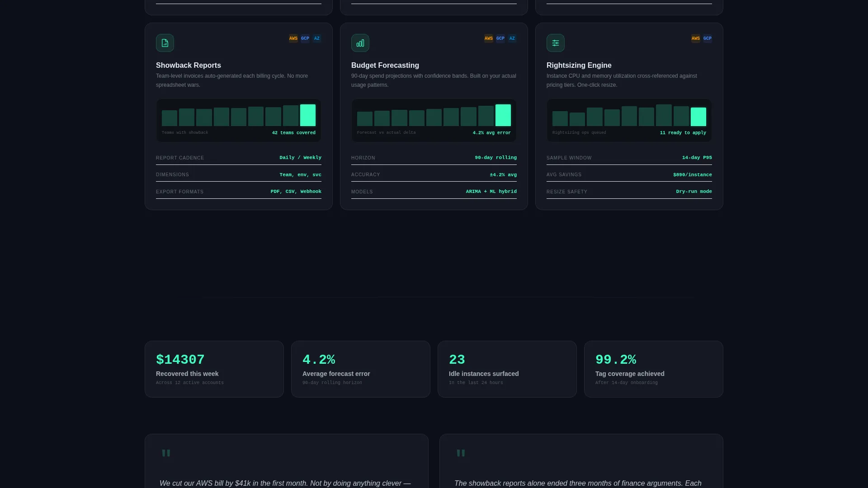
Task: Click the 'Rightsizing ops queued' caption
Action: [x=579, y=133]
